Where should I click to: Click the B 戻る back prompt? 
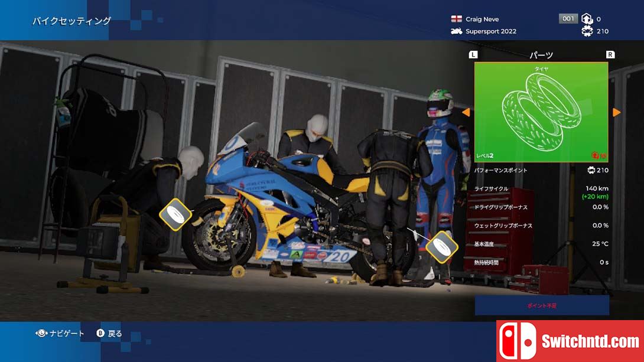point(109,333)
